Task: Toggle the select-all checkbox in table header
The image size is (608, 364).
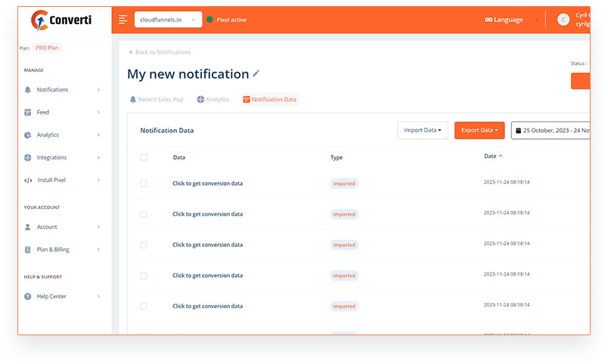Action: pyautogui.click(x=144, y=157)
